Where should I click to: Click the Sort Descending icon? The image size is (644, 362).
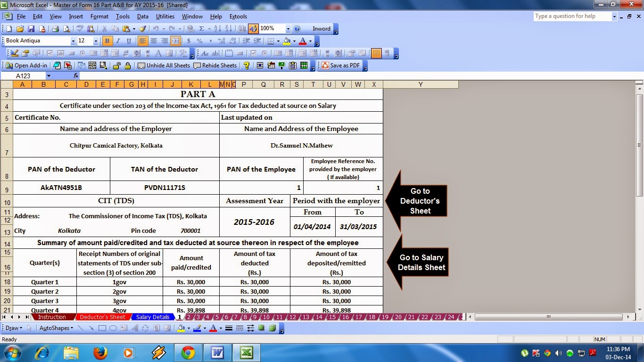229,29
